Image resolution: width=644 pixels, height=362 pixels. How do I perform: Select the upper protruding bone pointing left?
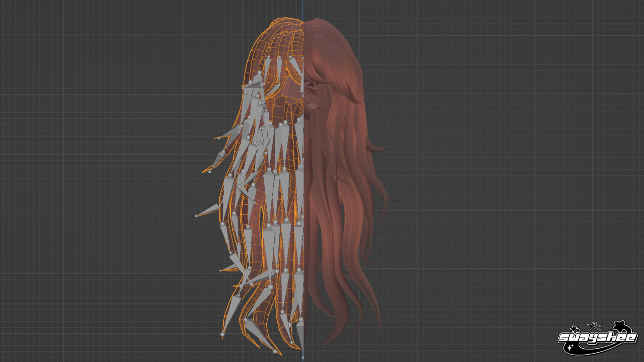[229, 132]
